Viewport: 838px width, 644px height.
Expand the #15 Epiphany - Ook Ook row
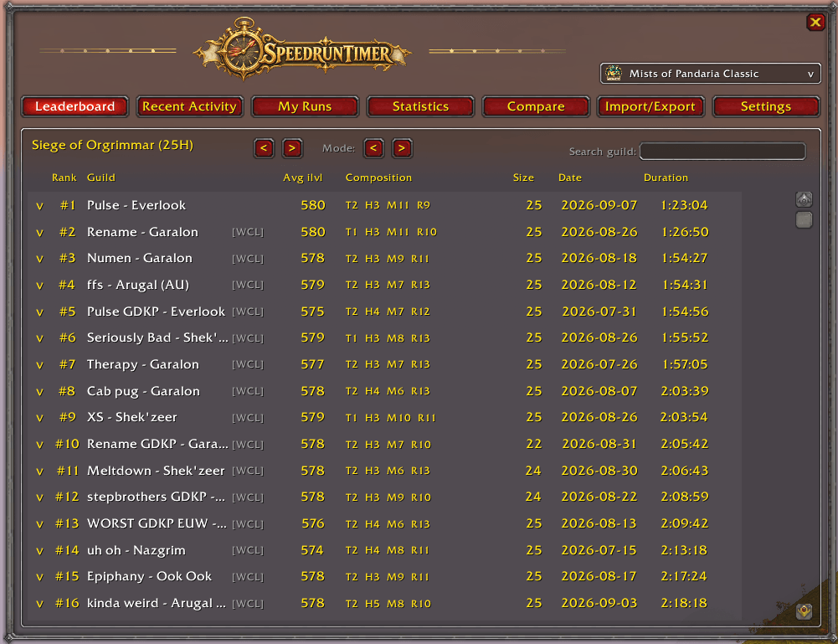(x=39, y=577)
